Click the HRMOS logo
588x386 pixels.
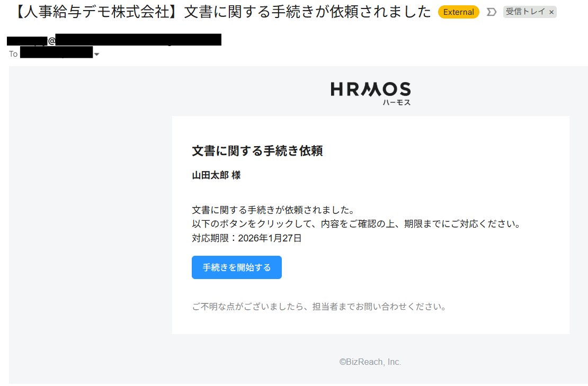click(x=370, y=89)
